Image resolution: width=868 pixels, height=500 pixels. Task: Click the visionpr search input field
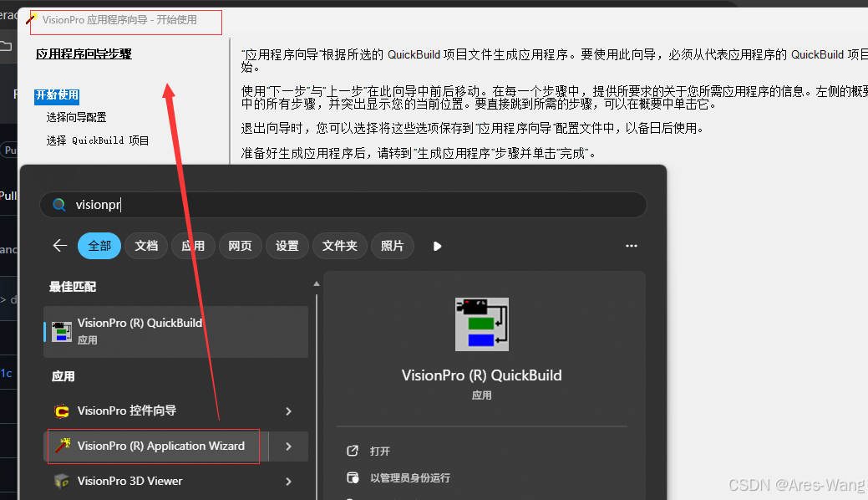tap(343, 205)
